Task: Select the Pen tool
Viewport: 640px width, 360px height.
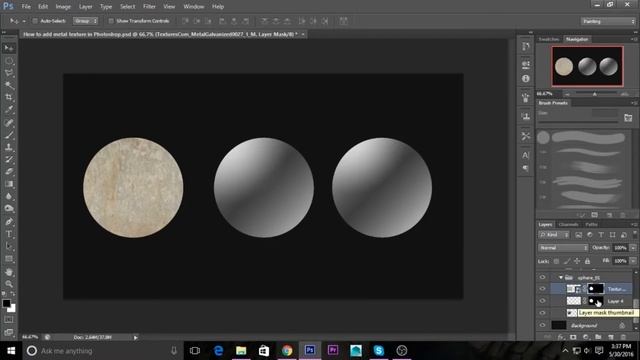Action: tap(9, 222)
